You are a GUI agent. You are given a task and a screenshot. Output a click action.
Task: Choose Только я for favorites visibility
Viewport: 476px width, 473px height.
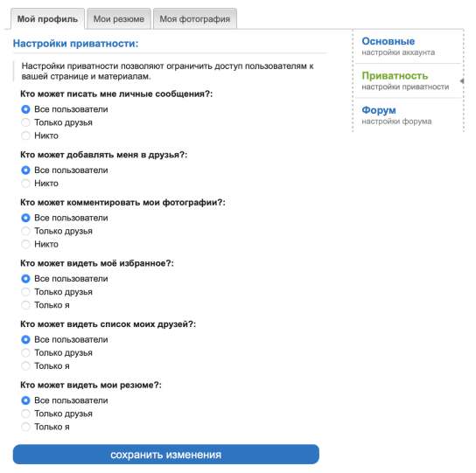(25, 305)
